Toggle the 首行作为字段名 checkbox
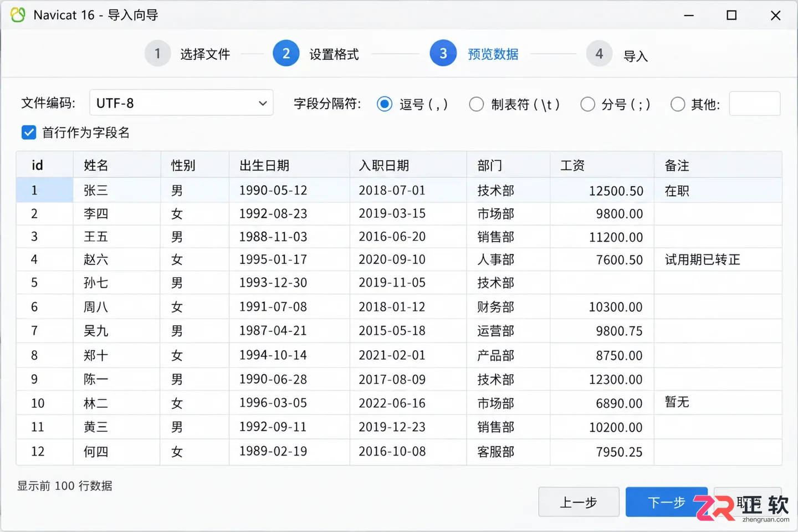The height and width of the screenshot is (532, 798). [29, 132]
